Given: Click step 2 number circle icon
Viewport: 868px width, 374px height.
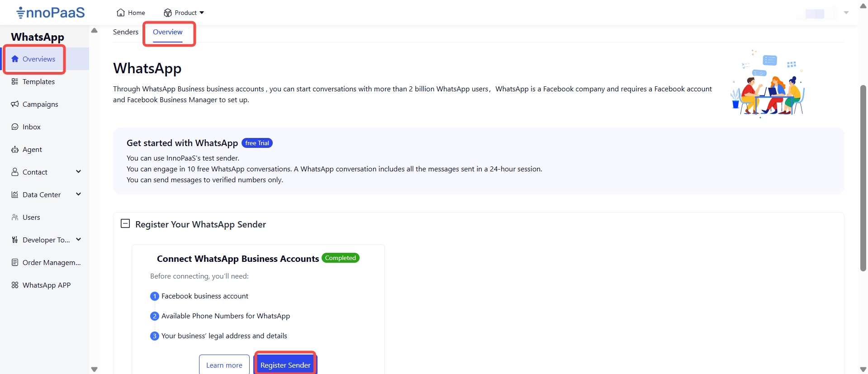Looking at the screenshot, I should 155,316.
